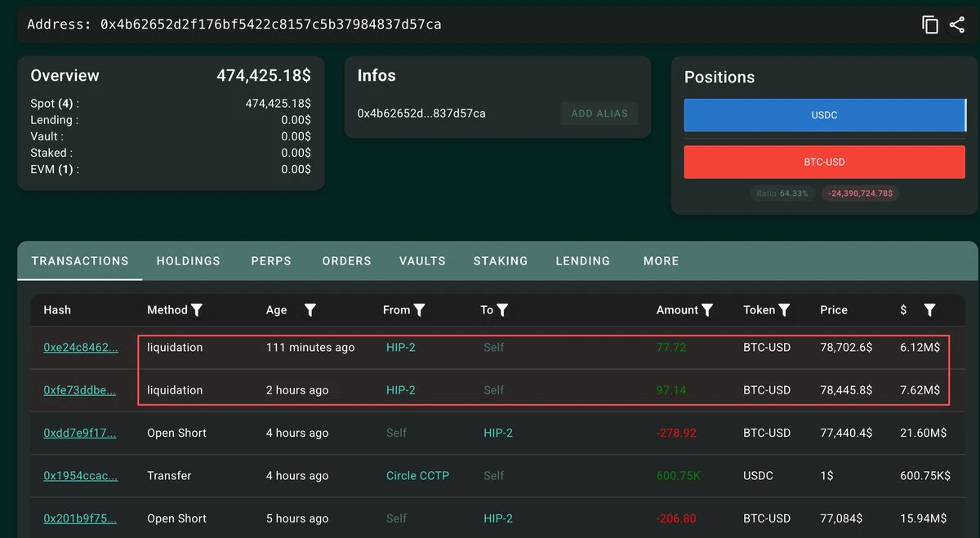Open the Method column filter icon
This screenshot has height=538, width=980.
pyautogui.click(x=196, y=310)
